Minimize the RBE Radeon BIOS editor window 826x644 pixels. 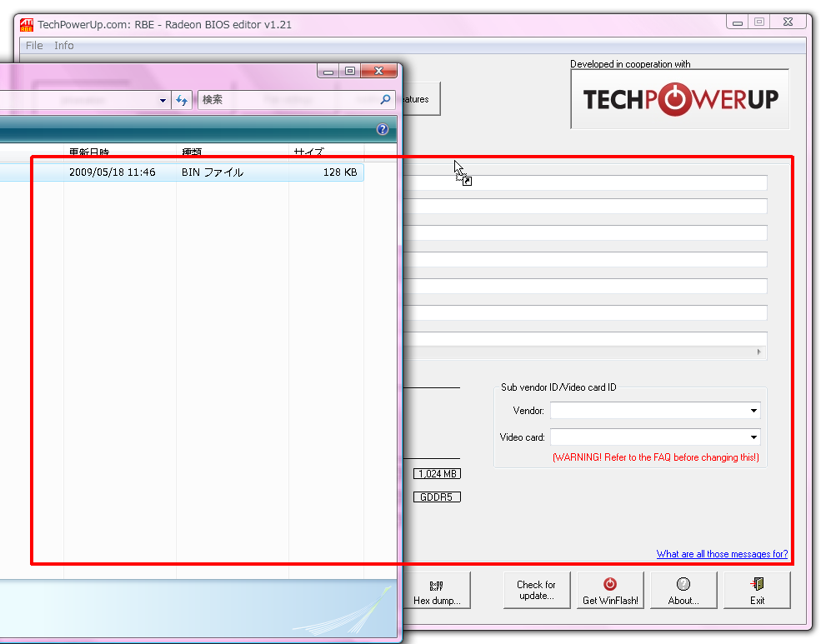(738, 22)
